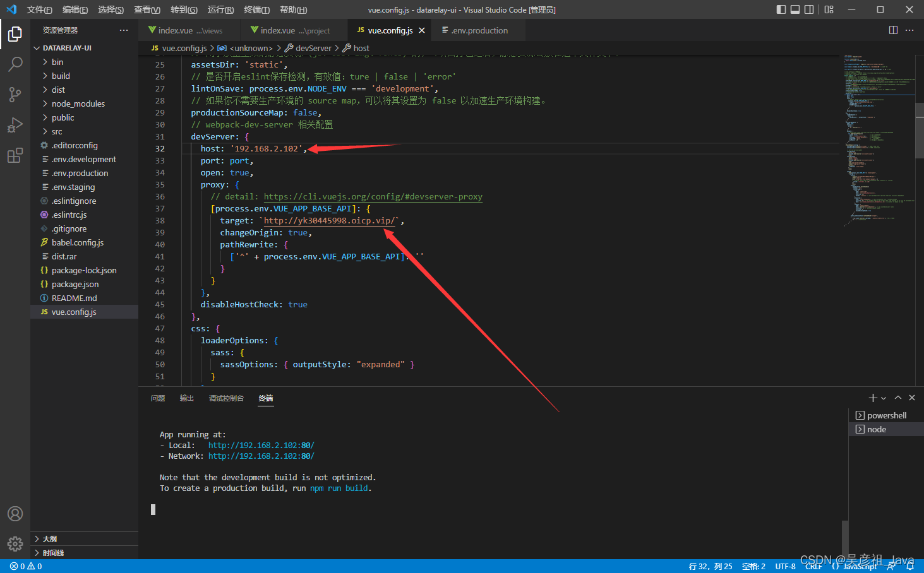Open .eslintrc.js in the file tree

[x=84, y=215]
